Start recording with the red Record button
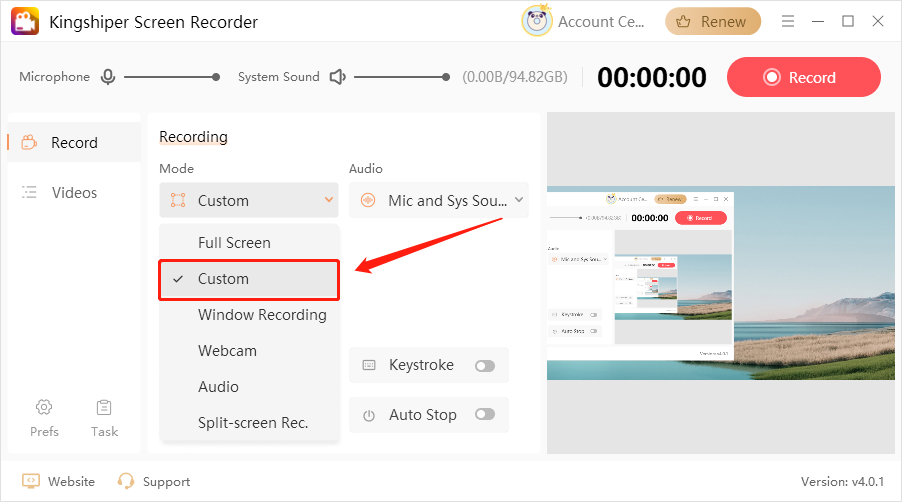 [804, 77]
